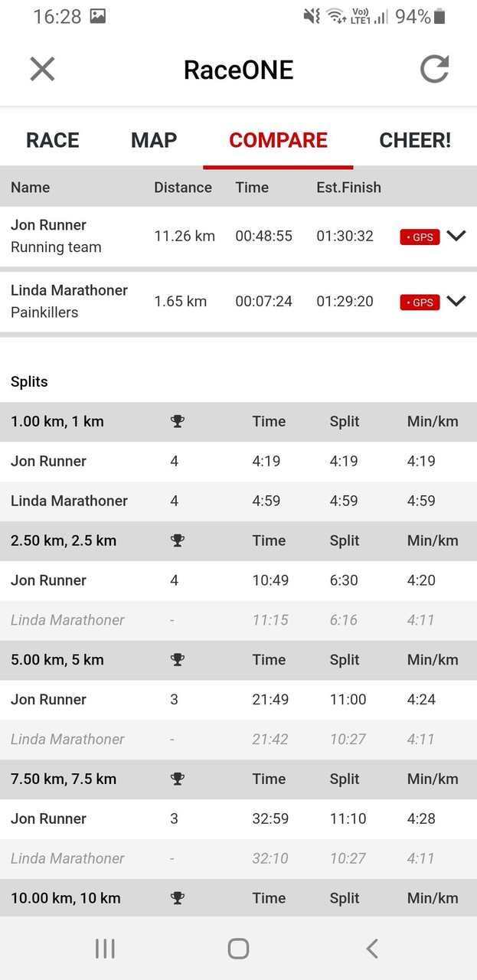Open the recent apps navigation button
This screenshot has height=980, width=477.
click(105, 949)
